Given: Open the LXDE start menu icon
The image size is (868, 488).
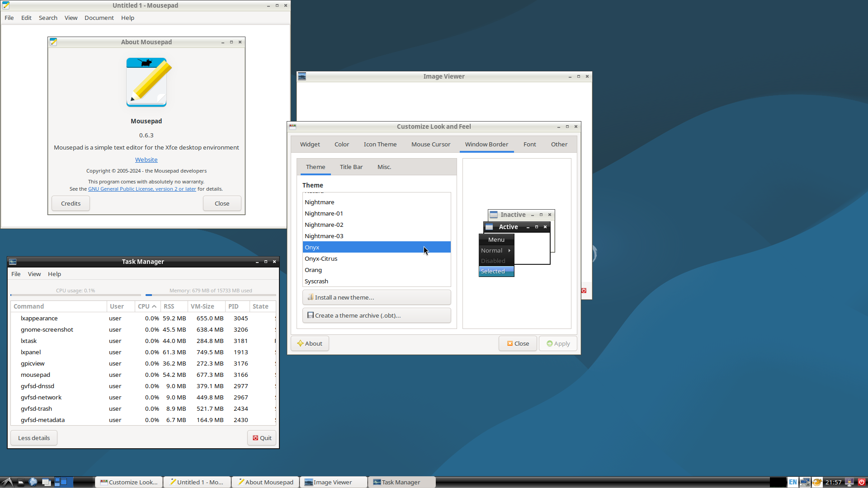Looking at the screenshot, I should [7, 482].
